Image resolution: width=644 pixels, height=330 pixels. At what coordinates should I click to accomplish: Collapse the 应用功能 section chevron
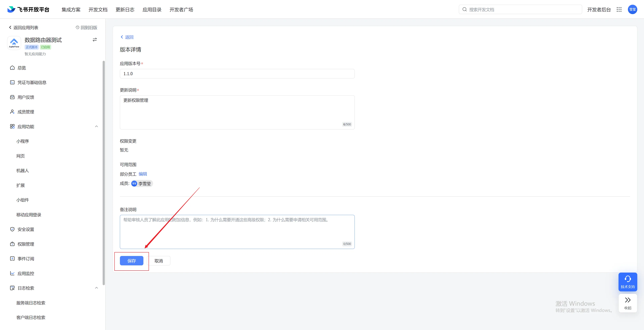(96, 126)
